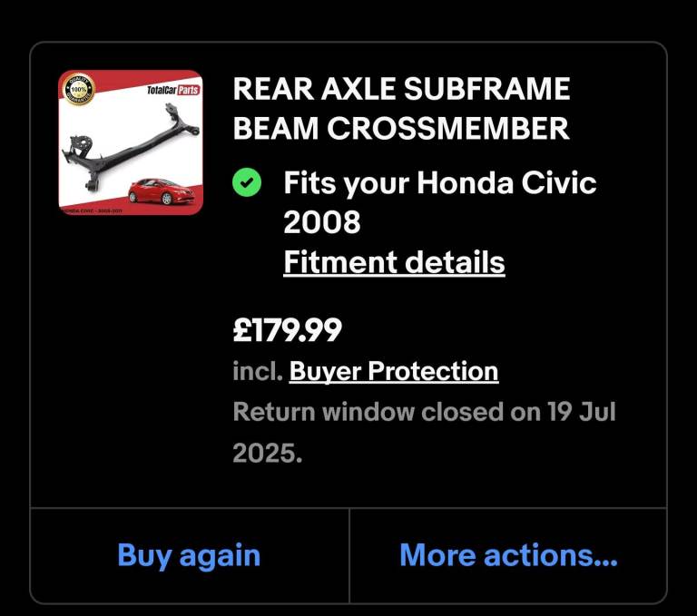Click the TotalCar Parts logo
This screenshot has height=616, width=697.
point(173,91)
